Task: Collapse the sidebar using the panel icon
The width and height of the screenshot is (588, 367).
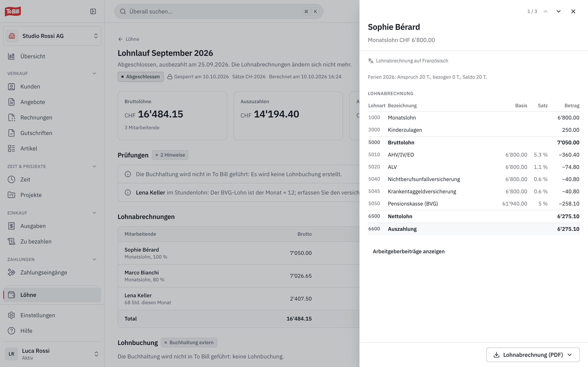Action: click(93, 11)
